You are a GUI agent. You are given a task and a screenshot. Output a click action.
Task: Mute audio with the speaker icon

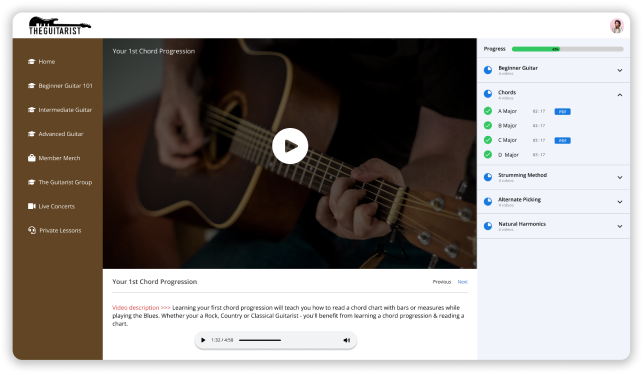click(x=347, y=340)
